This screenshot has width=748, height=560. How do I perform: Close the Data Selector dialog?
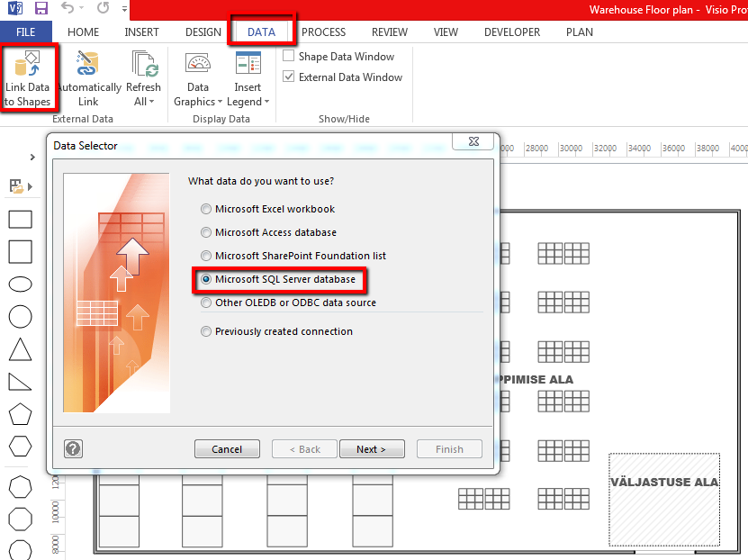pyautogui.click(x=473, y=141)
